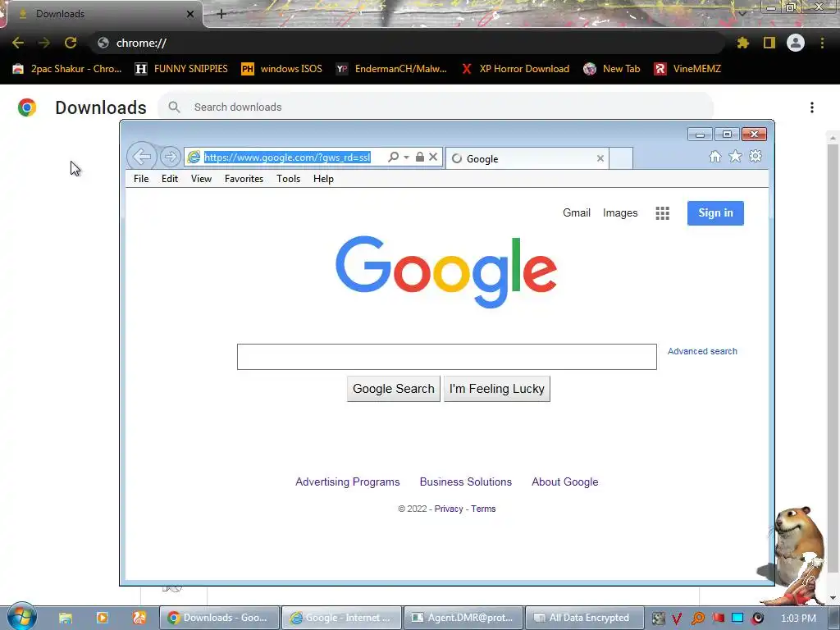Open Advertising Programs link
Viewport: 840px width, 630px height.
point(348,482)
